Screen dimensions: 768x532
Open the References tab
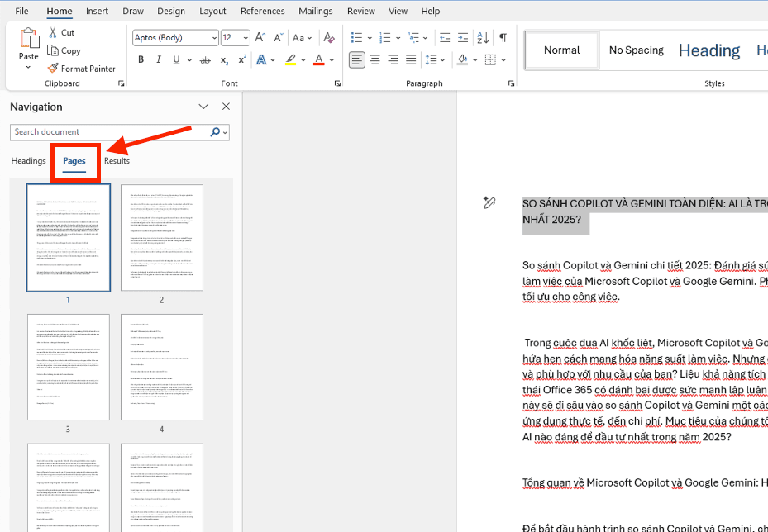pyautogui.click(x=263, y=12)
